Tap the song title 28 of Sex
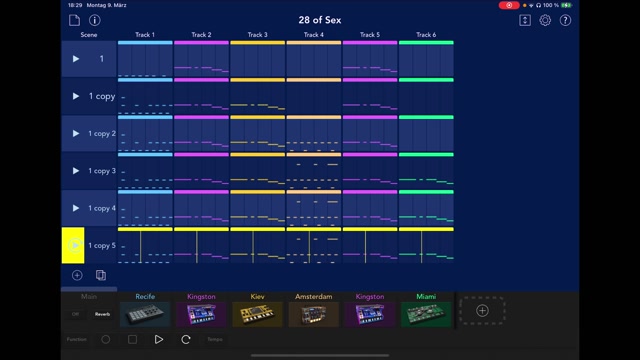 click(320, 20)
